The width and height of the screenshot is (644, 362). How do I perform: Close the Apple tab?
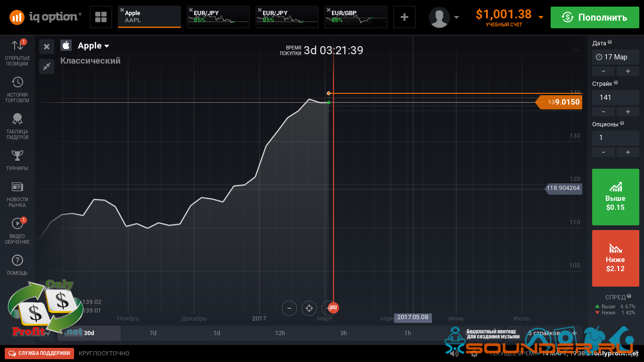122,10
